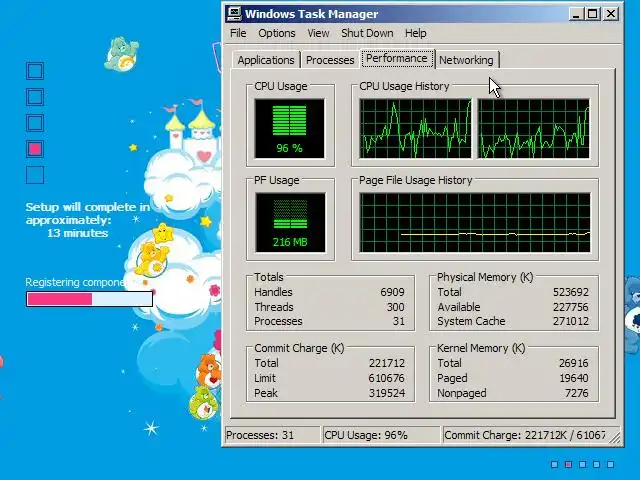Click the pink Registering components progress bar
The height and width of the screenshot is (480, 640).
(89, 299)
